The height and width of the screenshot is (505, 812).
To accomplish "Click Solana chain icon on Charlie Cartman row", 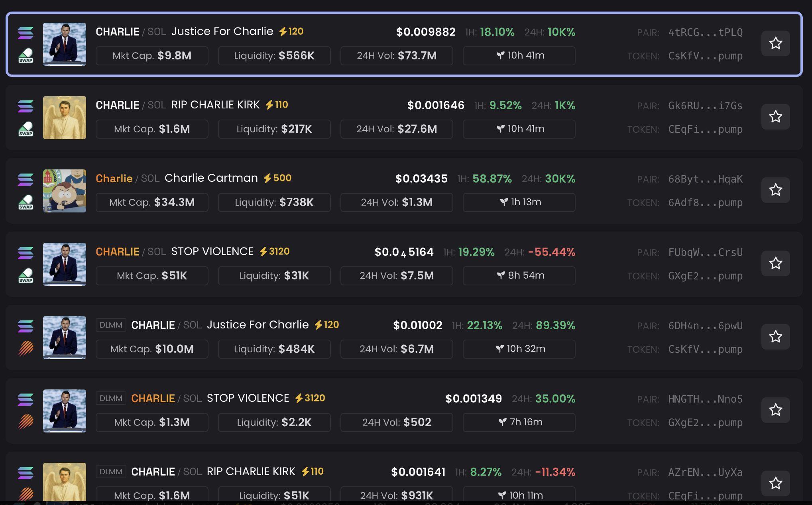I will point(26,179).
